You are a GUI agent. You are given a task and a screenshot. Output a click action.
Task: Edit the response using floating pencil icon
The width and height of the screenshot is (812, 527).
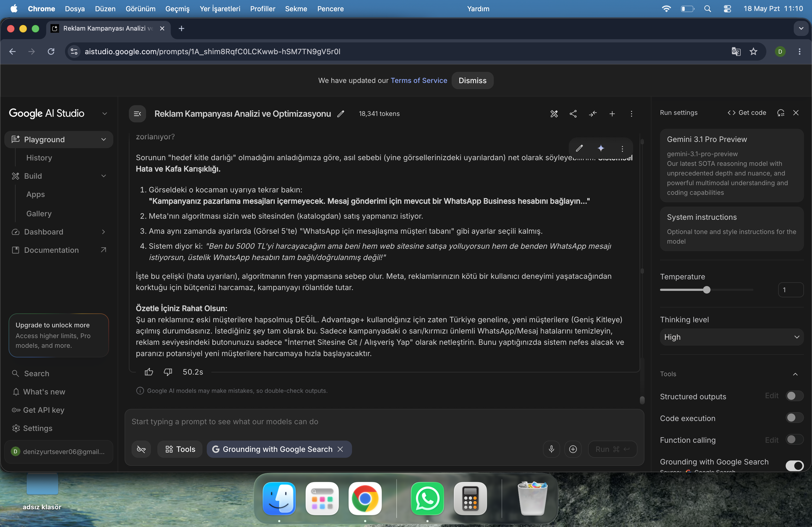coord(579,148)
